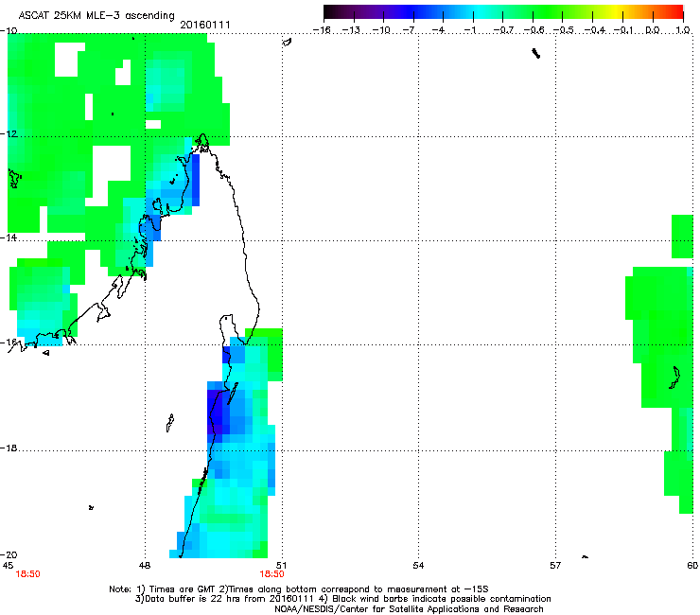Click the -0.5 color scale label
The height and width of the screenshot is (615, 700).
564,30
